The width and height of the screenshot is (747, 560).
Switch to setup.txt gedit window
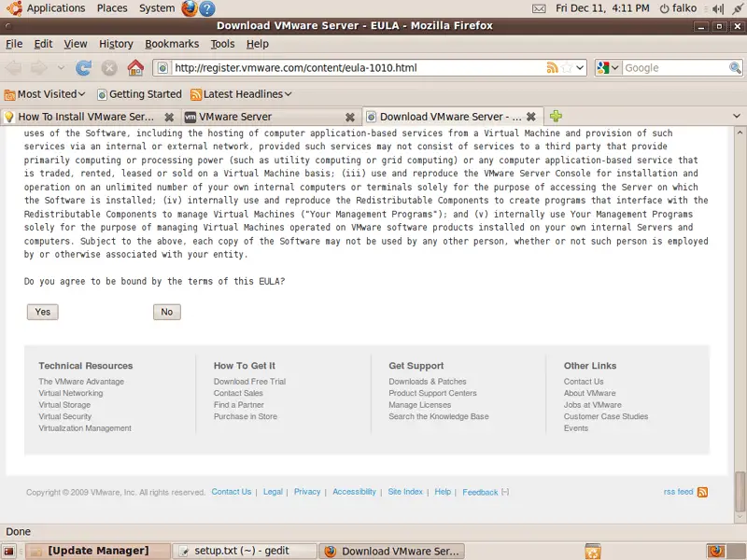click(245, 551)
